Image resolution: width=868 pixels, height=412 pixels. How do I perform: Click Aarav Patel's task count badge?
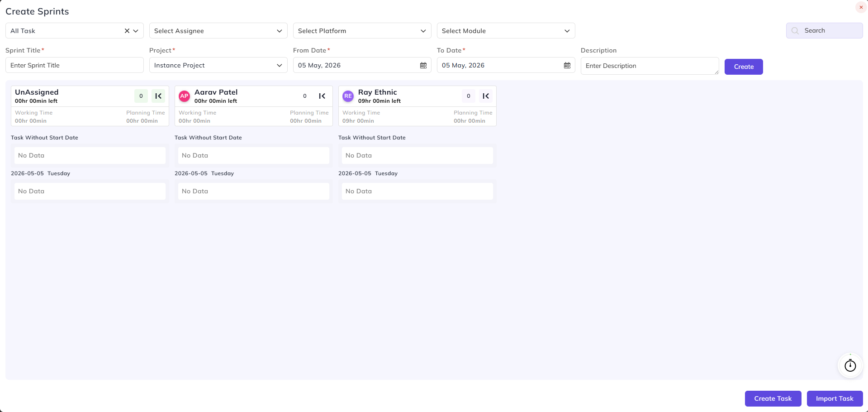305,96
